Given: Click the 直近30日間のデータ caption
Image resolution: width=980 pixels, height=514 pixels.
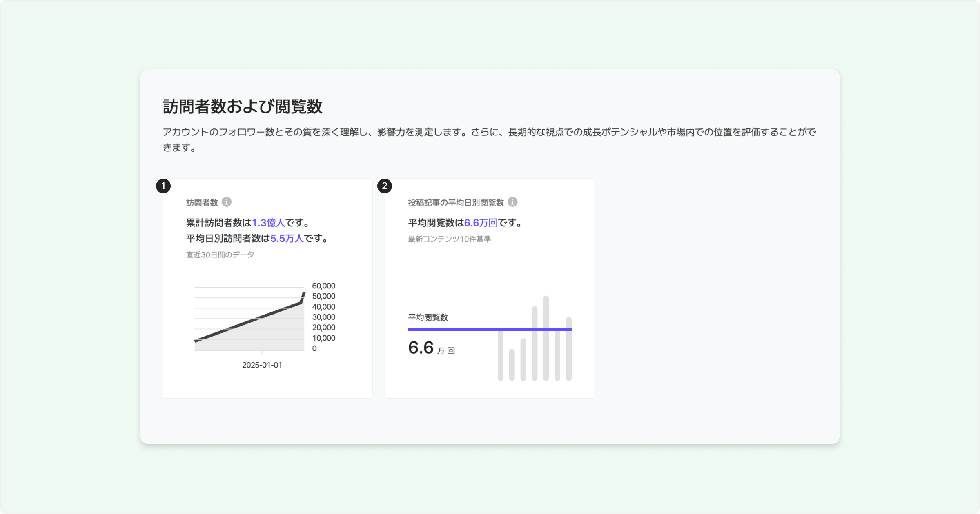Looking at the screenshot, I should pos(220,255).
